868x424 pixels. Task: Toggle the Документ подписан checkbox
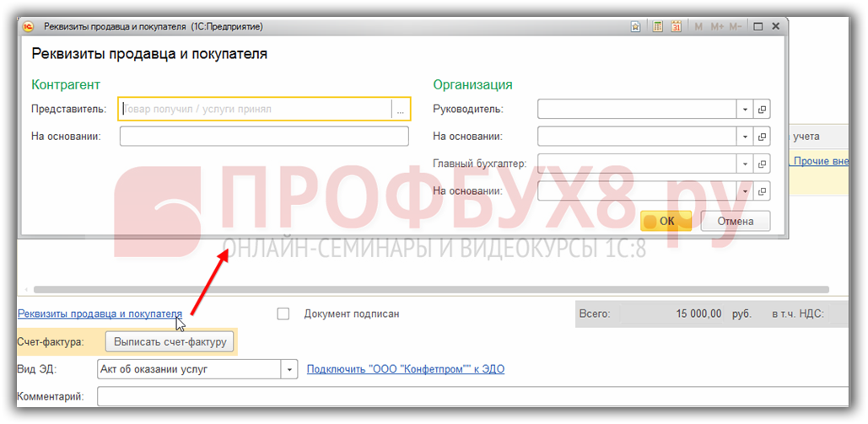coord(283,314)
